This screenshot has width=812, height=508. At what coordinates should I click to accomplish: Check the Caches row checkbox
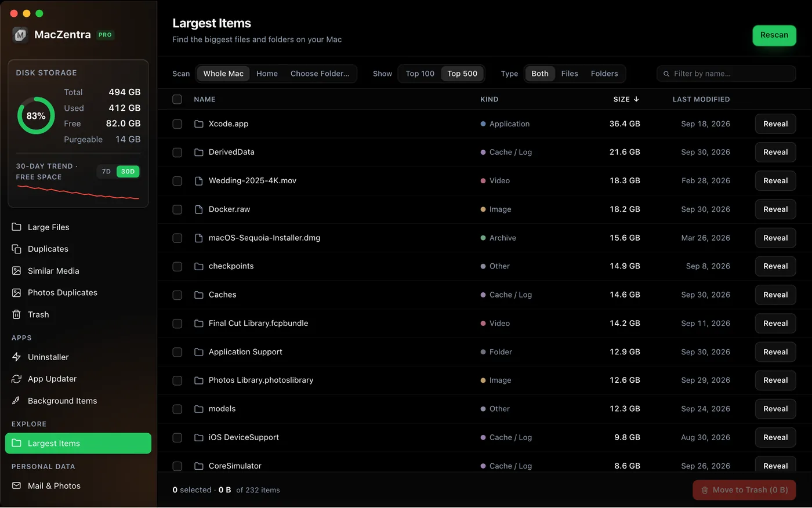[x=177, y=295]
